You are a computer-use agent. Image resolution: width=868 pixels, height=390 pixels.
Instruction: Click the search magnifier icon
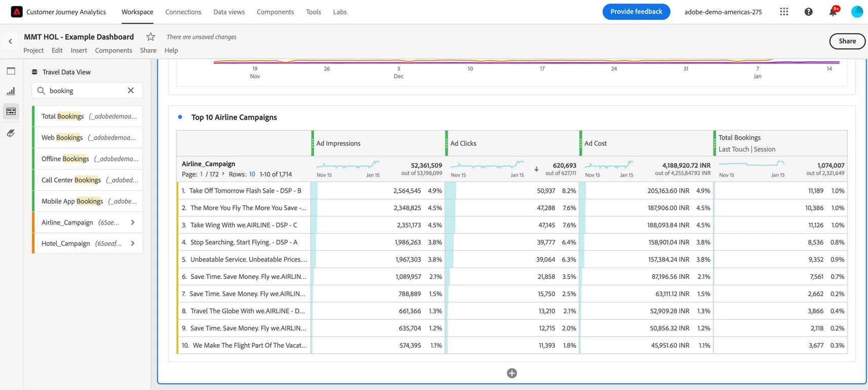pyautogui.click(x=41, y=91)
